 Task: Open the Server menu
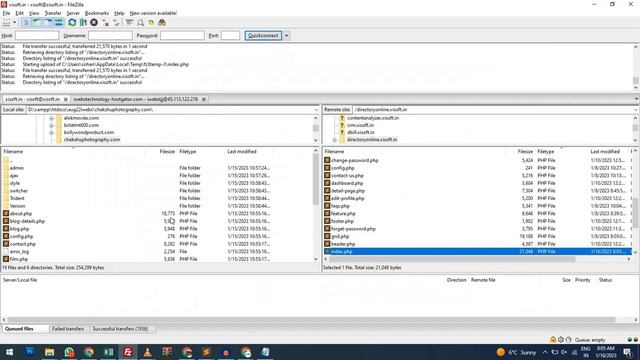(73, 13)
